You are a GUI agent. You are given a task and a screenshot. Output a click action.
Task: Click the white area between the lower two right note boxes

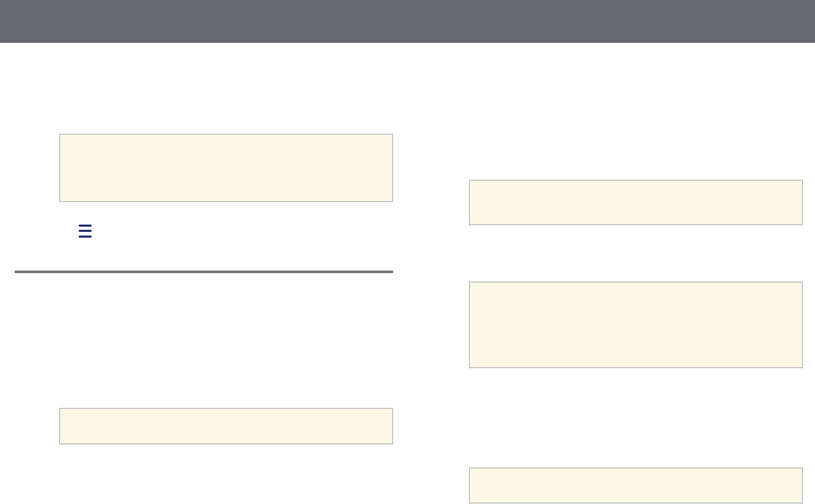(x=636, y=418)
